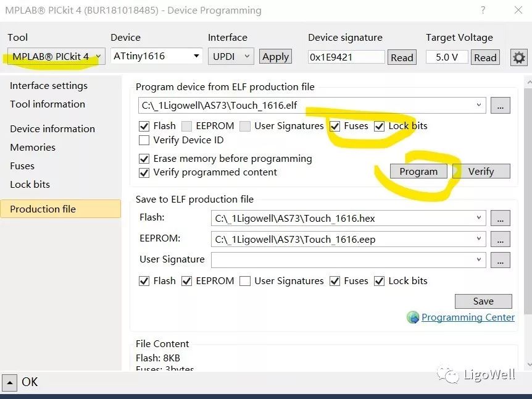The image size is (532, 399).
Task: Browse for Flash hex file
Action: coord(500,219)
